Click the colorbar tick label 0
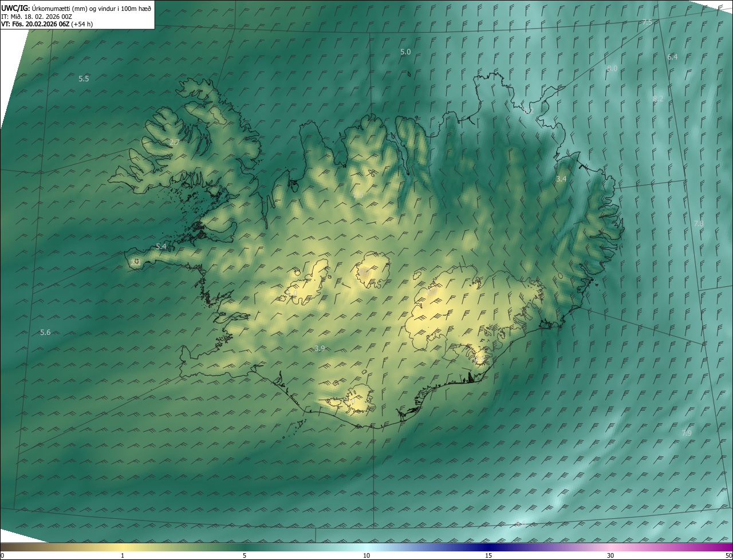Viewport: 733px width, 560px height. [x=2, y=555]
